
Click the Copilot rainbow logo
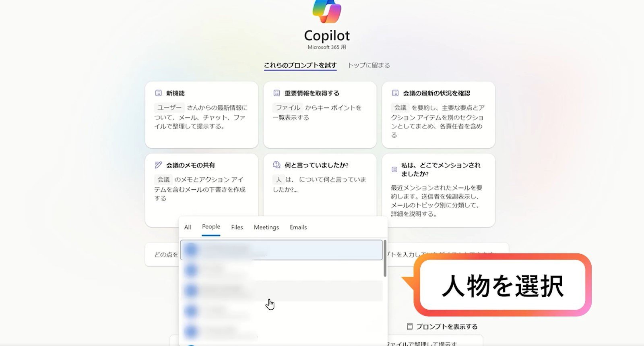[327, 11]
